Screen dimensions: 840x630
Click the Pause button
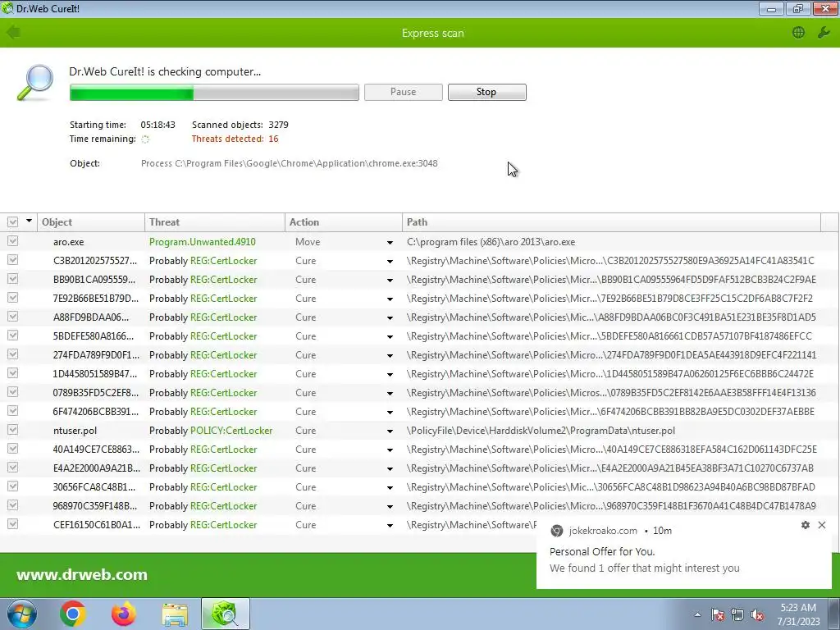point(404,92)
